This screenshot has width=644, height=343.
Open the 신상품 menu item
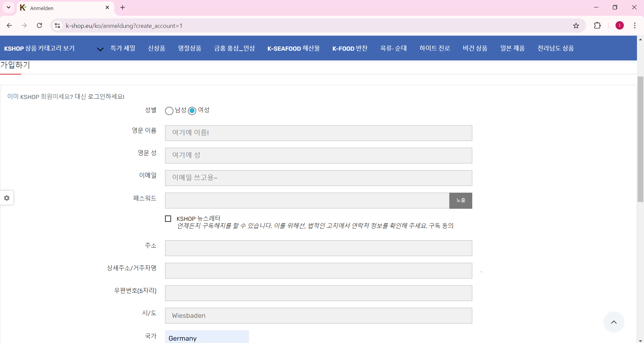(157, 48)
